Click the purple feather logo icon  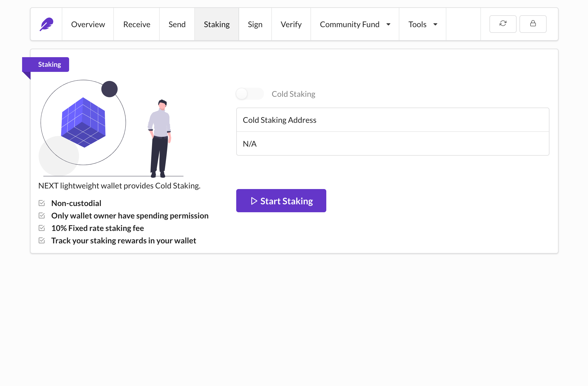coord(46,24)
